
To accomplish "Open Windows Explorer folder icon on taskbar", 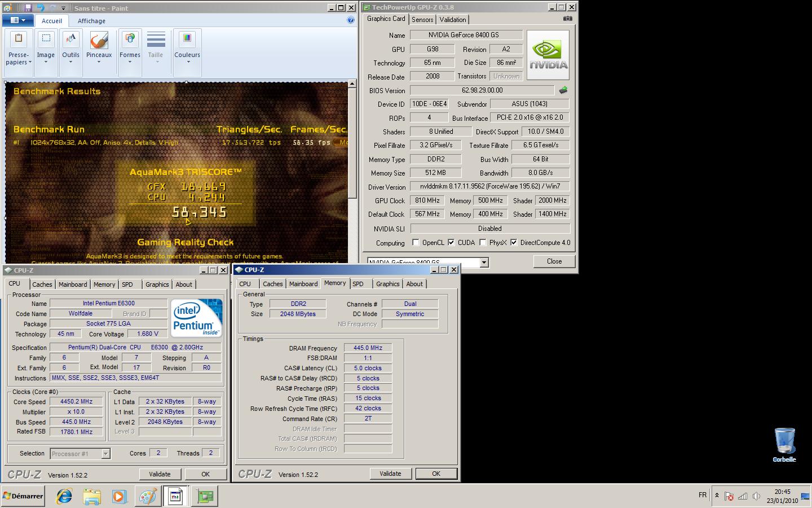I will [x=92, y=496].
